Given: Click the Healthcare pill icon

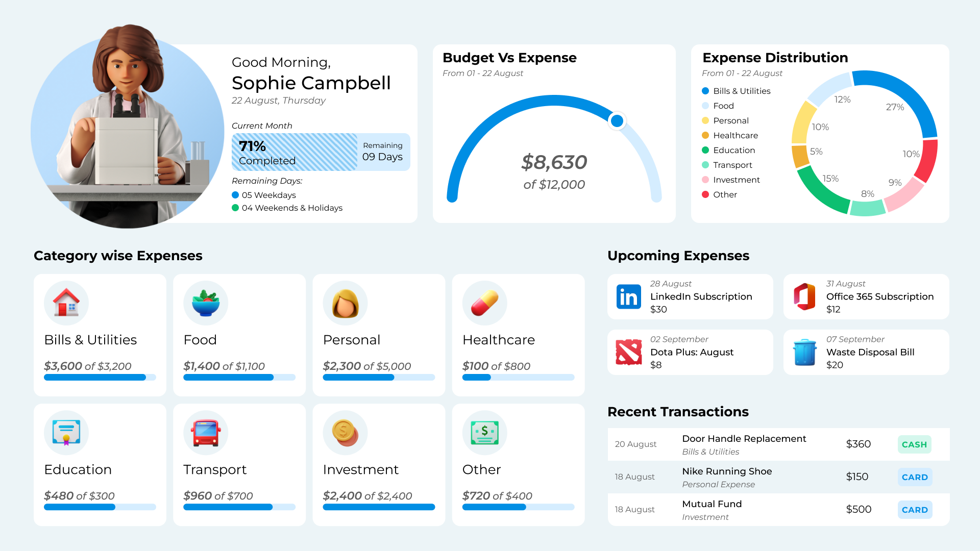Looking at the screenshot, I should (484, 303).
